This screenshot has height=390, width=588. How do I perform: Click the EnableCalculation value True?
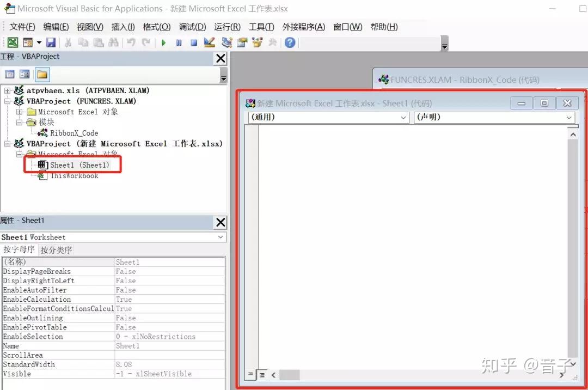[x=170, y=299]
